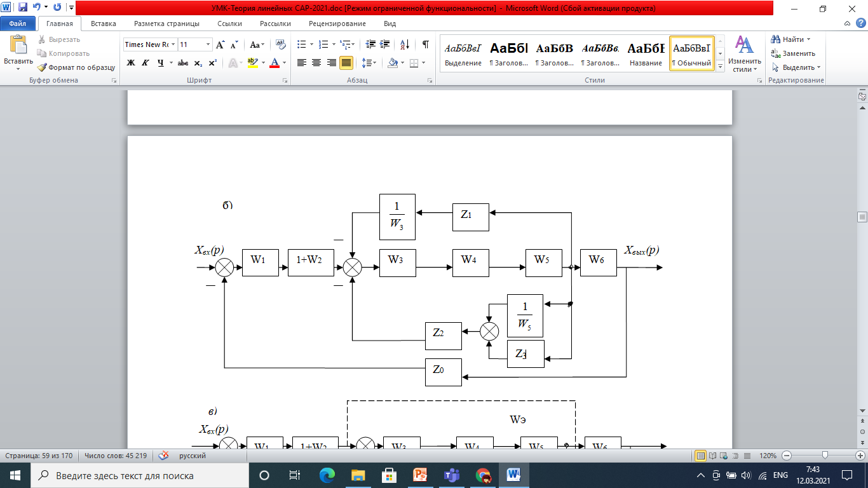Screen dimensions: 868x488
Task: Click Find (Найти)
Action: point(791,39)
